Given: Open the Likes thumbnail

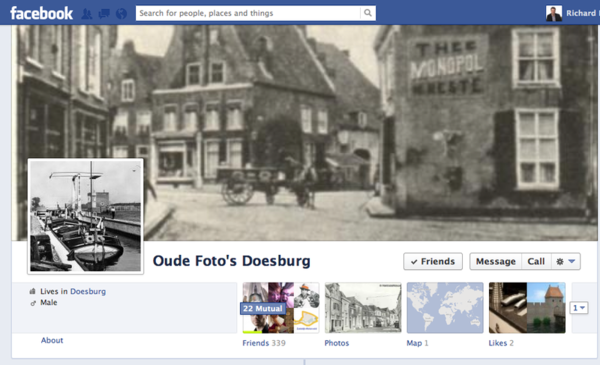Looking at the screenshot, I should (x=527, y=308).
